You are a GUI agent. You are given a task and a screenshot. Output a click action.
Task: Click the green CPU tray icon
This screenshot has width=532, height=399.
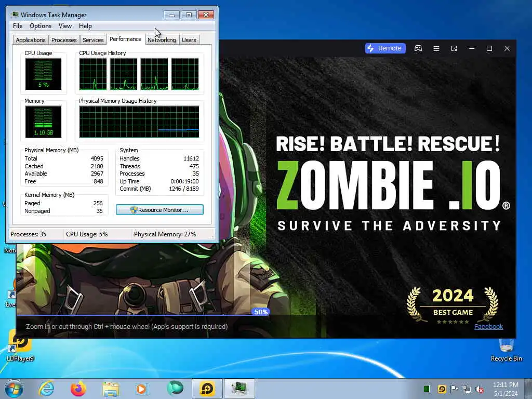pos(427,389)
